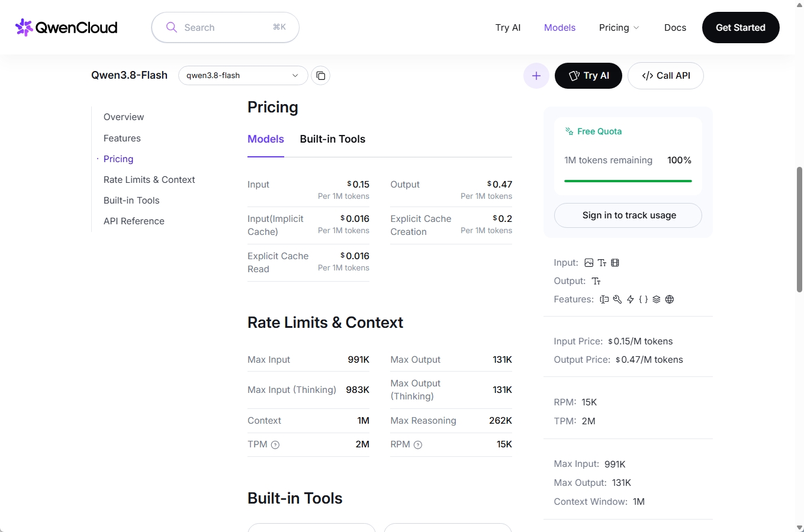
Task: Click the Qwen3.8-Flash page title
Action: coord(129,75)
